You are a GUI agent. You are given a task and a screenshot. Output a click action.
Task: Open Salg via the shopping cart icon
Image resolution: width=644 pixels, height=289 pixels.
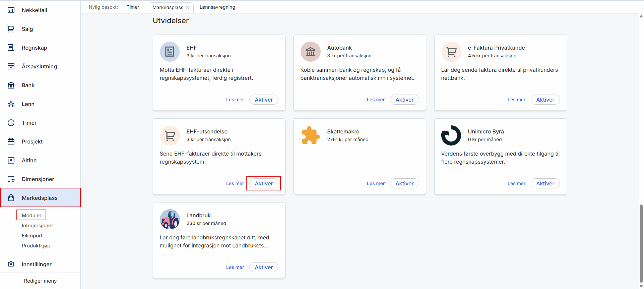coord(11,29)
